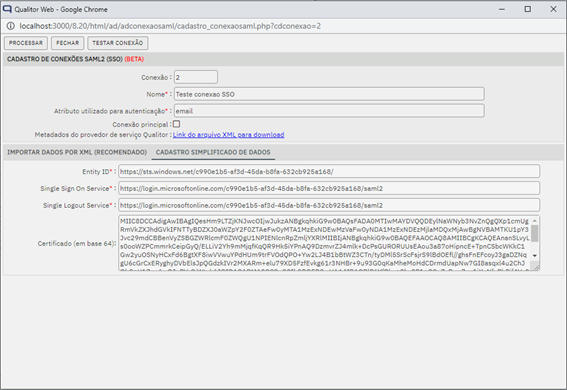Click the PROCESSAR button
Image resolution: width=567 pixels, height=390 pixels.
click(x=26, y=43)
